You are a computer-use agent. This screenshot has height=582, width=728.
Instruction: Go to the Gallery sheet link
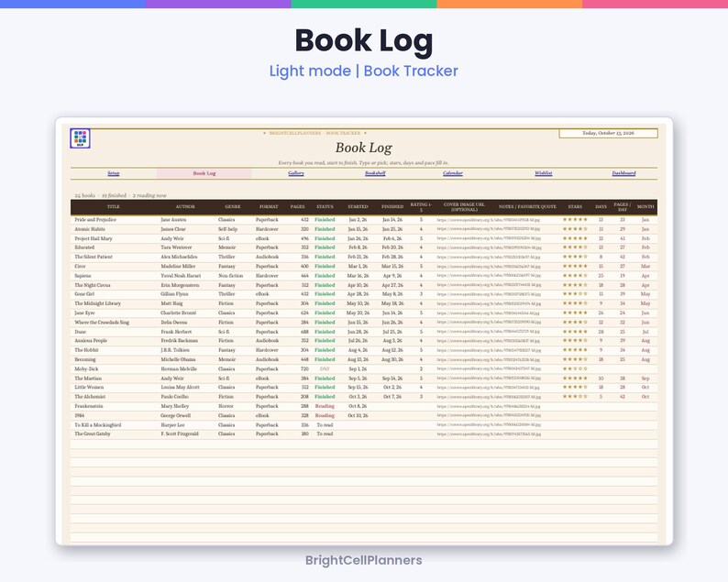(296, 173)
